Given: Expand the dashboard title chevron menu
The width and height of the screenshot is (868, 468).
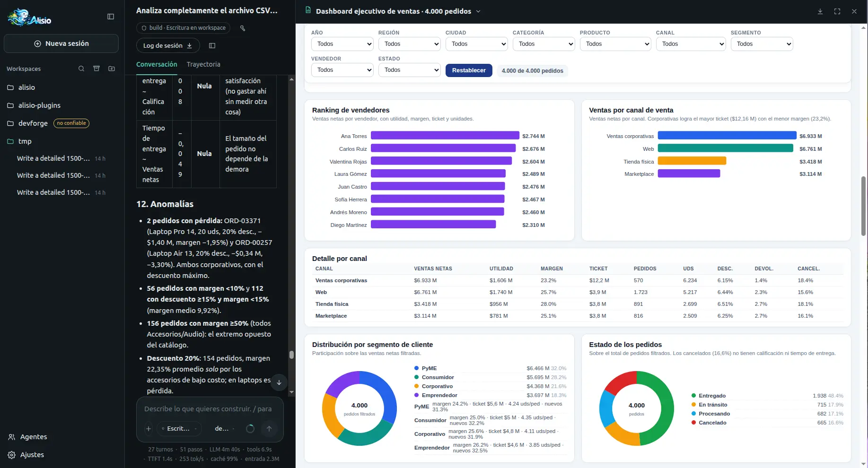Looking at the screenshot, I should pos(478,11).
